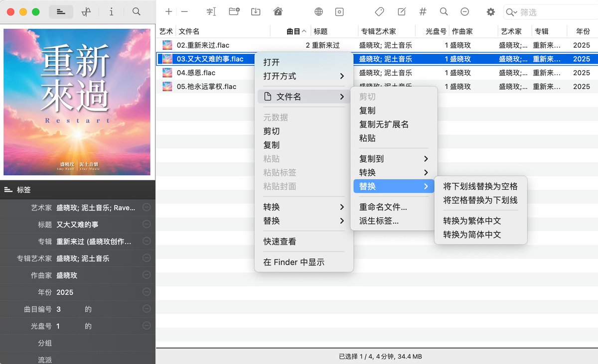Choose 转换为繁体中文
The width and height of the screenshot is (598, 364).
pyautogui.click(x=480, y=221)
